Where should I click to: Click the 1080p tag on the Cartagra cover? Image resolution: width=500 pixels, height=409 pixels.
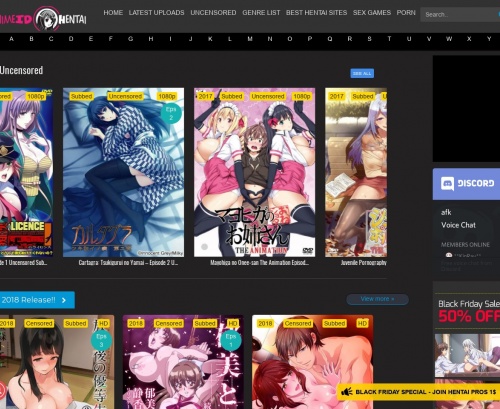(x=167, y=96)
